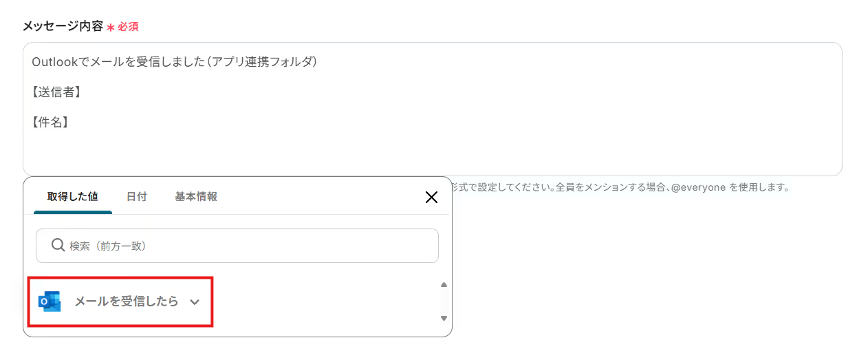Click the Outlook icon in the list

point(50,301)
